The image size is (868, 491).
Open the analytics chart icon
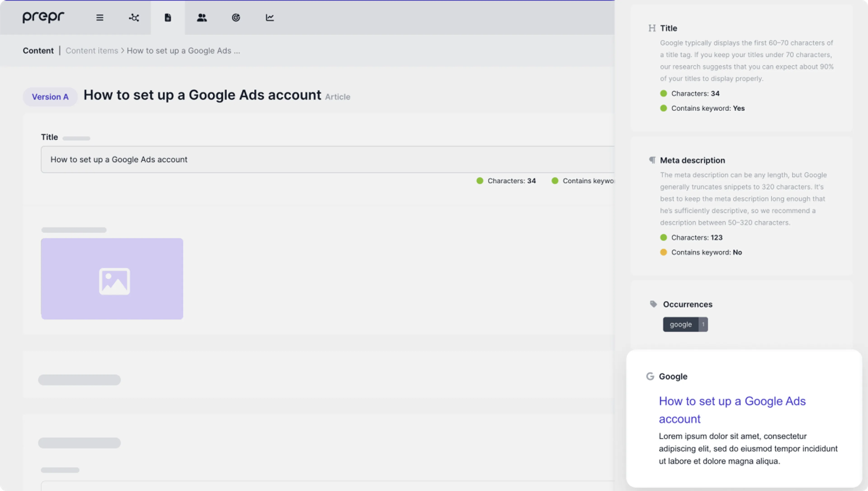click(x=270, y=18)
